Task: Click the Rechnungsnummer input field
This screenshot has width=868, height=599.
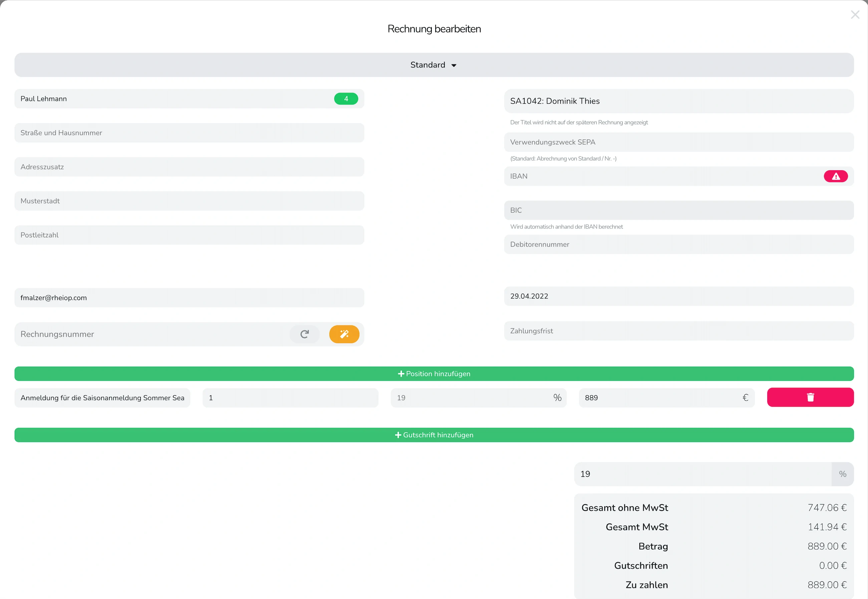Action: (150, 334)
